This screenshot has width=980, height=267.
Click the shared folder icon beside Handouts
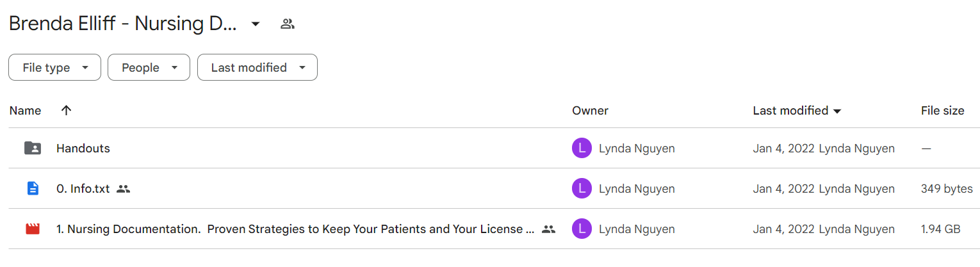tap(33, 149)
